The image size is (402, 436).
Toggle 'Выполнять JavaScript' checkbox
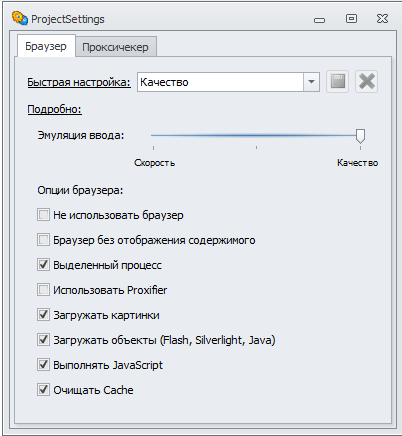click(43, 365)
